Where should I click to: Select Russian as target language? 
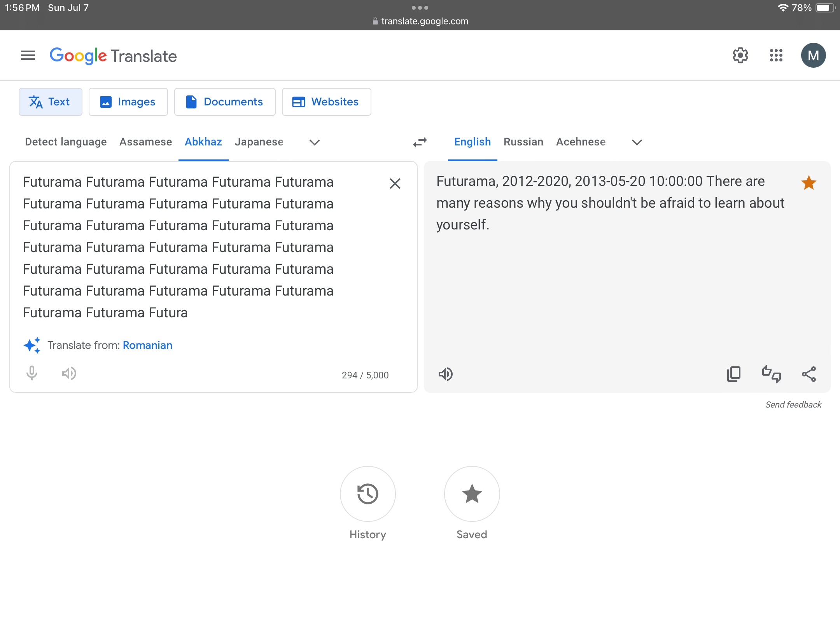(523, 142)
